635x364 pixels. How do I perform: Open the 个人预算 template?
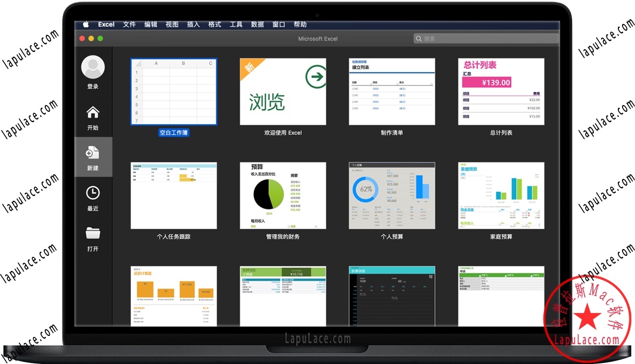tap(392, 196)
